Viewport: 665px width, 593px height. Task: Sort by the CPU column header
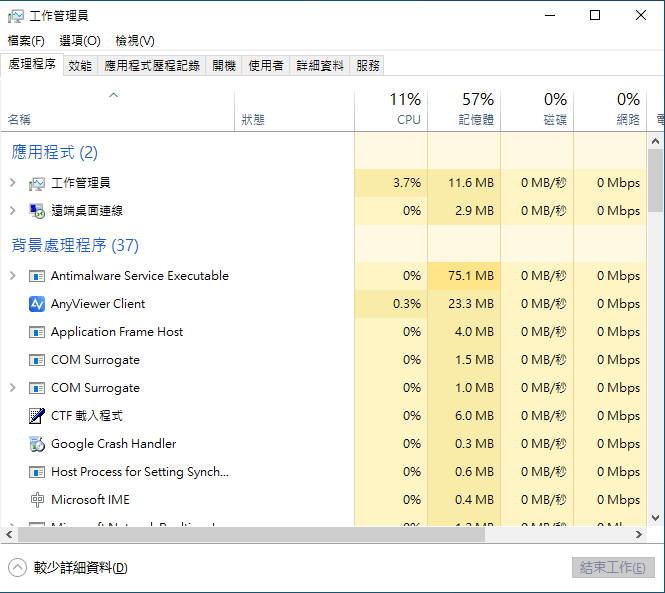[391, 111]
